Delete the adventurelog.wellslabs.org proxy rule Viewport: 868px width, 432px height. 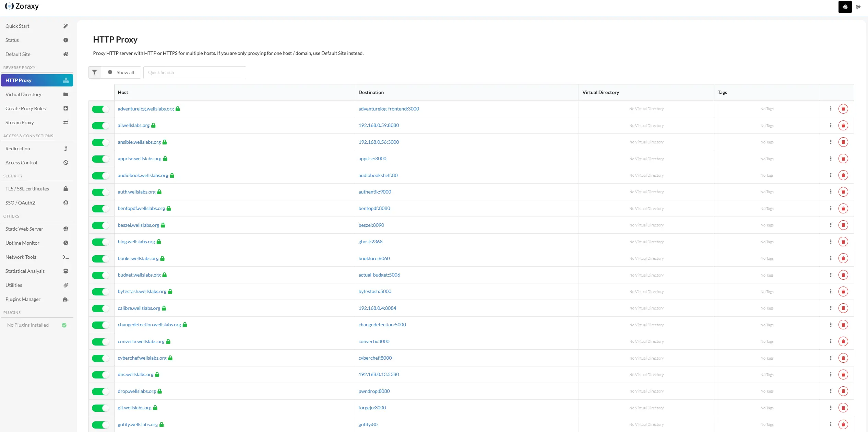point(843,109)
